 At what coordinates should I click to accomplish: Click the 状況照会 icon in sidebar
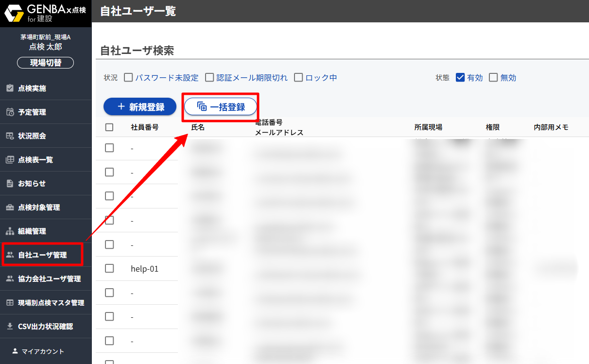(x=10, y=136)
